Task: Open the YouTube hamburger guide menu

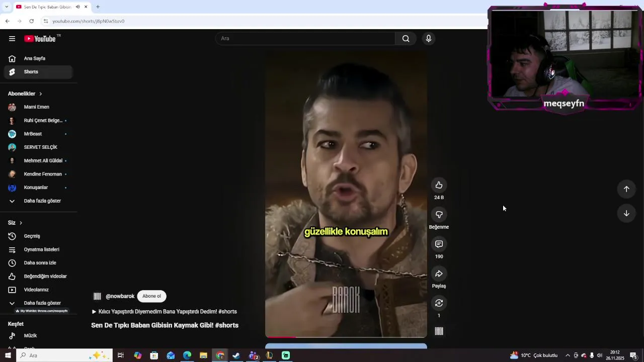Action: click(12, 39)
